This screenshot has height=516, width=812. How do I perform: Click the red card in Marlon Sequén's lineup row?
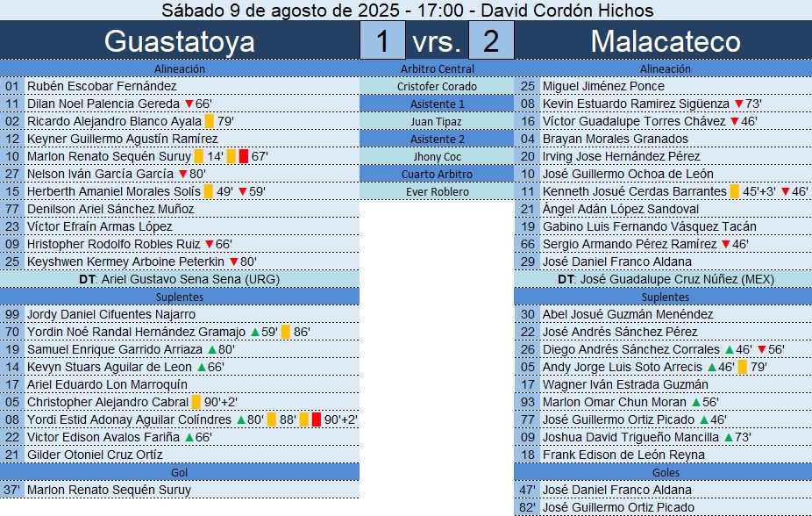click(244, 156)
